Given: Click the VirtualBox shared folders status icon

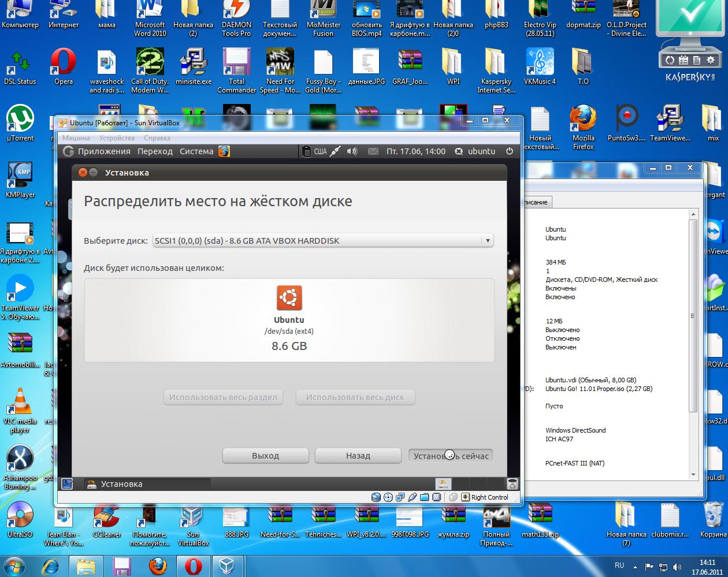Looking at the screenshot, I should tap(425, 497).
